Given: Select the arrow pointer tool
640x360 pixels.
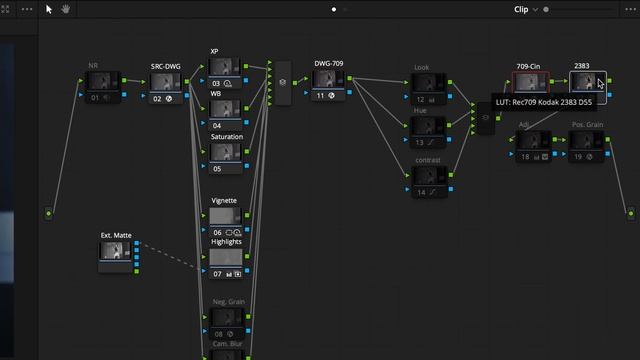Looking at the screenshot, I should click(49, 9).
